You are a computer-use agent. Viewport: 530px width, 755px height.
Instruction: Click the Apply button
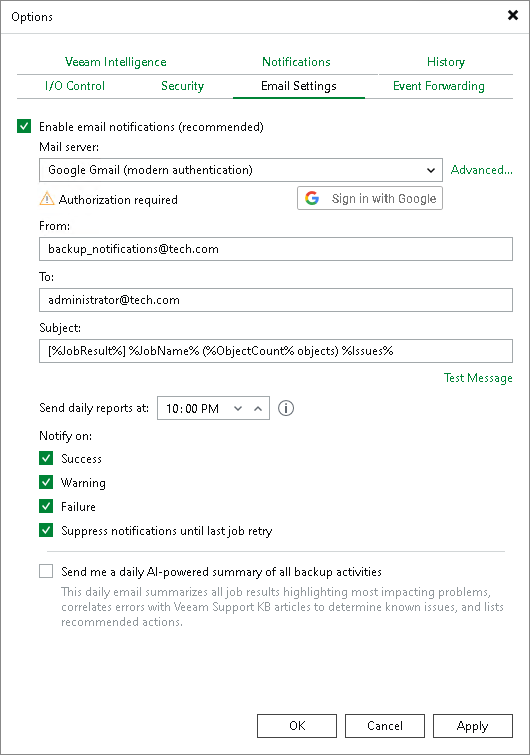(x=473, y=726)
